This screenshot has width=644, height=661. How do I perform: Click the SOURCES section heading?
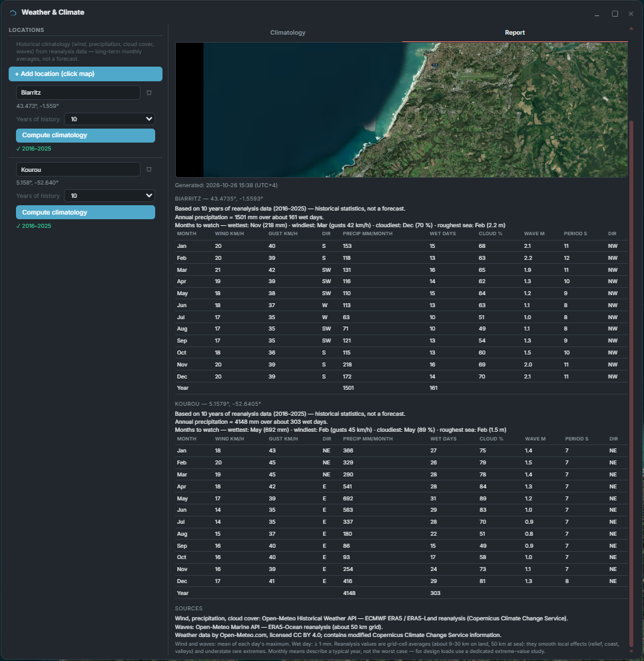click(x=188, y=609)
